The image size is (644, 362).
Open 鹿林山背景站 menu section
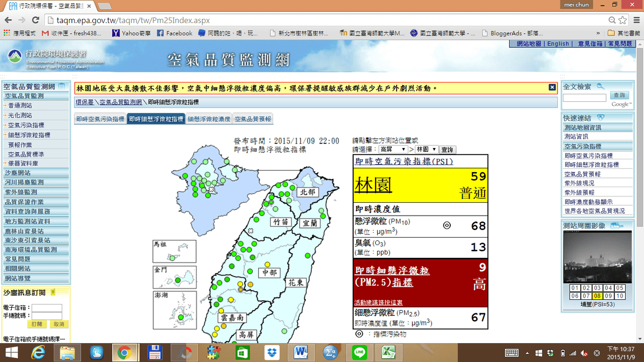coord(36,231)
